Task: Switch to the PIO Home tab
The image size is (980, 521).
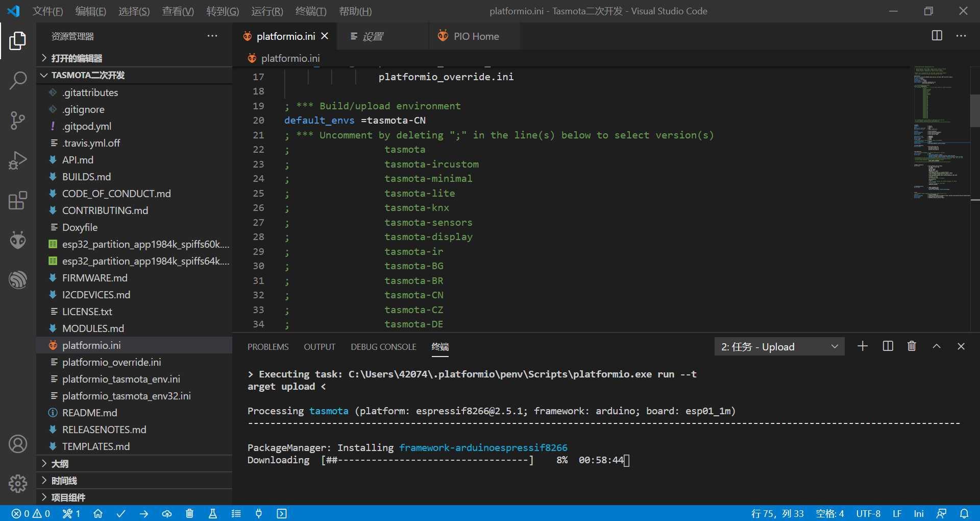Action: (x=475, y=36)
